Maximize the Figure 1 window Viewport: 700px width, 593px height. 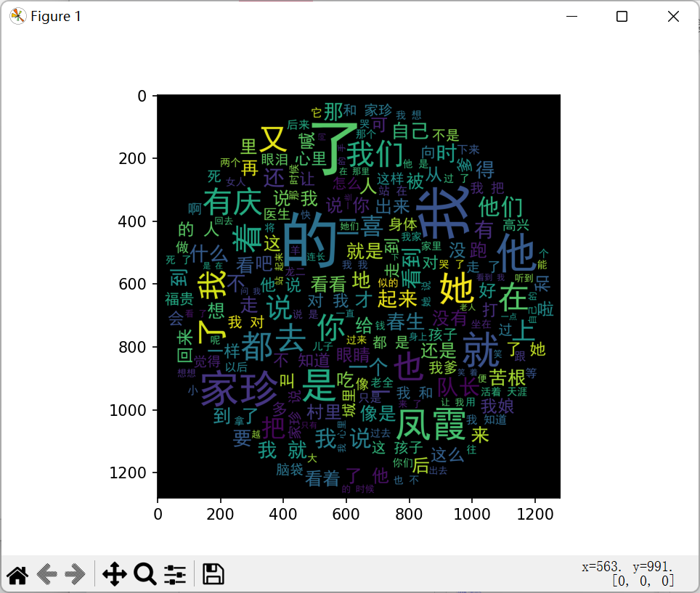(x=622, y=17)
